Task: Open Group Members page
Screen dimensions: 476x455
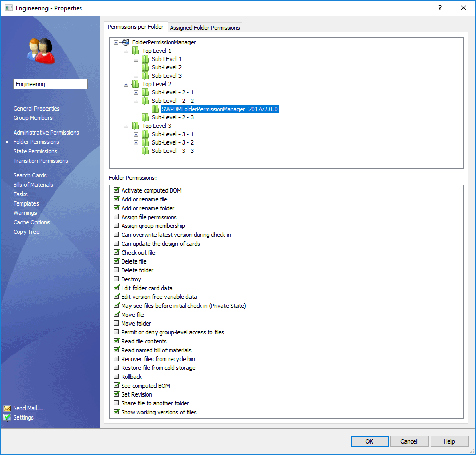Action: pos(33,118)
